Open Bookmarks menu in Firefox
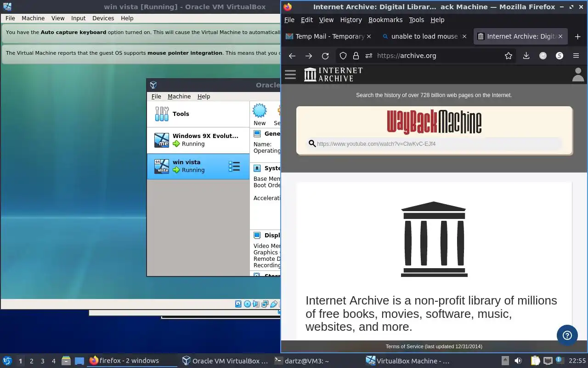The image size is (588, 368). click(x=385, y=20)
